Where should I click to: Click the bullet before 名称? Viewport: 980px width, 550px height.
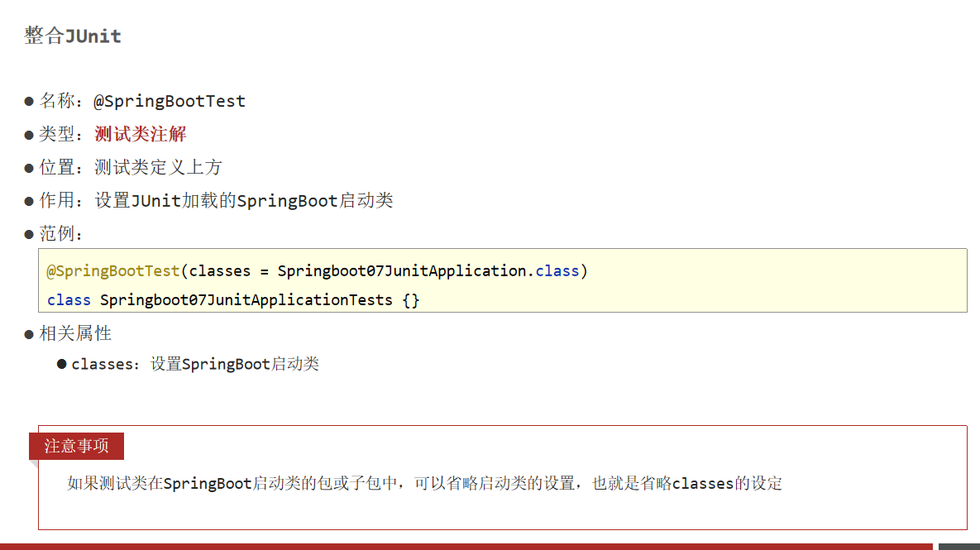pyautogui.click(x=29, y=102)
